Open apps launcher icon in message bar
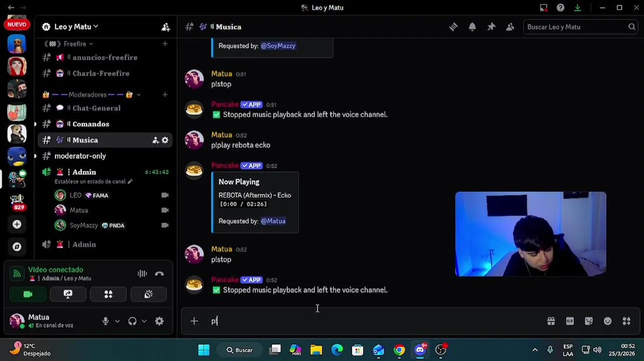 tap(626, 321)
